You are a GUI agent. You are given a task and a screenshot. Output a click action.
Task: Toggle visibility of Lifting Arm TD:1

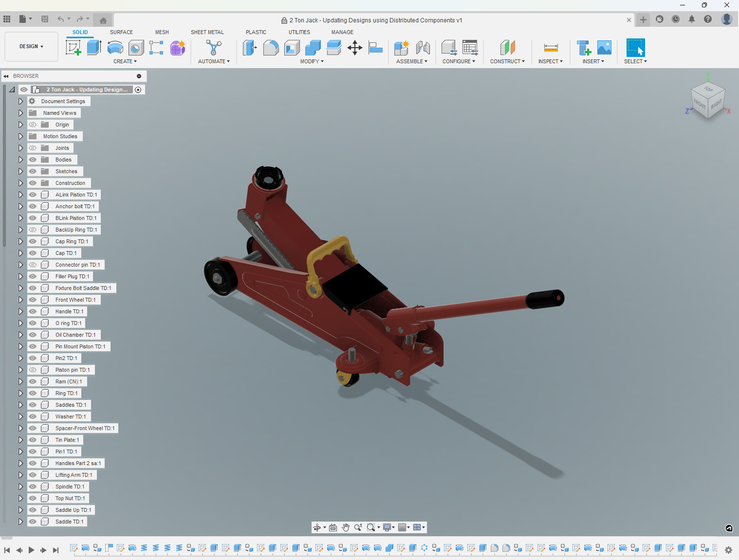[x=33, y=475]
